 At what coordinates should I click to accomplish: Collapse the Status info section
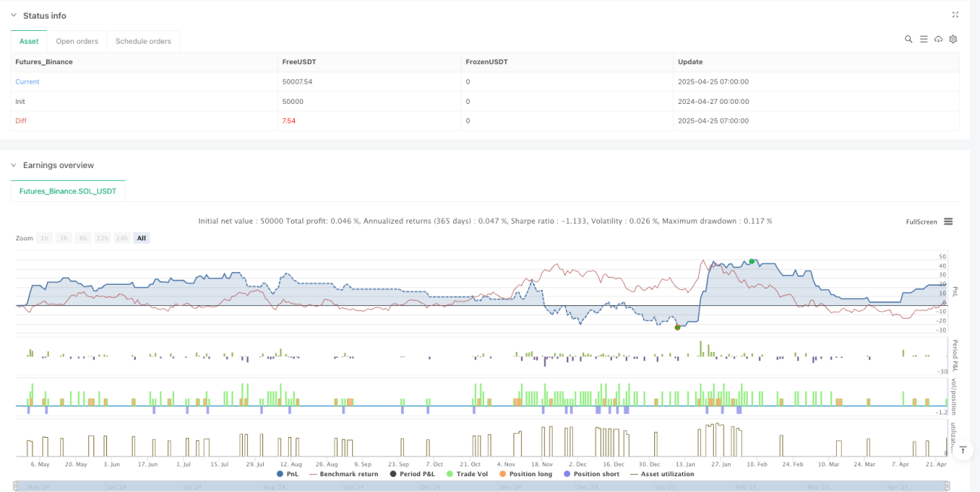[x=13, y=16]
